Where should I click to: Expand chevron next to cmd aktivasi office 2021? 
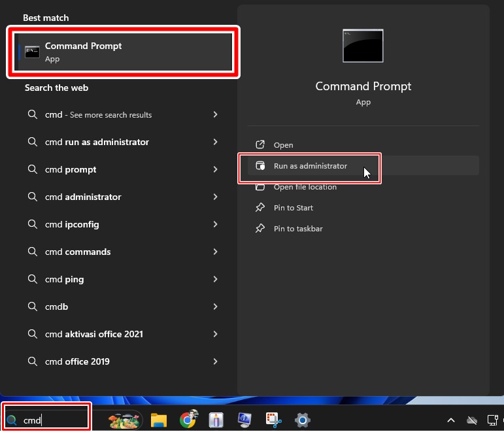coord(215,334)
